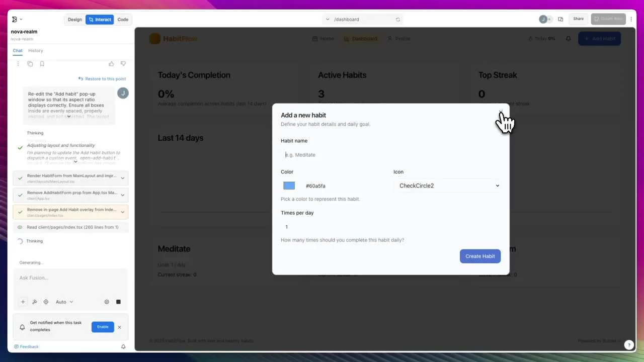Click the Add Habit button in header

point(600,39)
